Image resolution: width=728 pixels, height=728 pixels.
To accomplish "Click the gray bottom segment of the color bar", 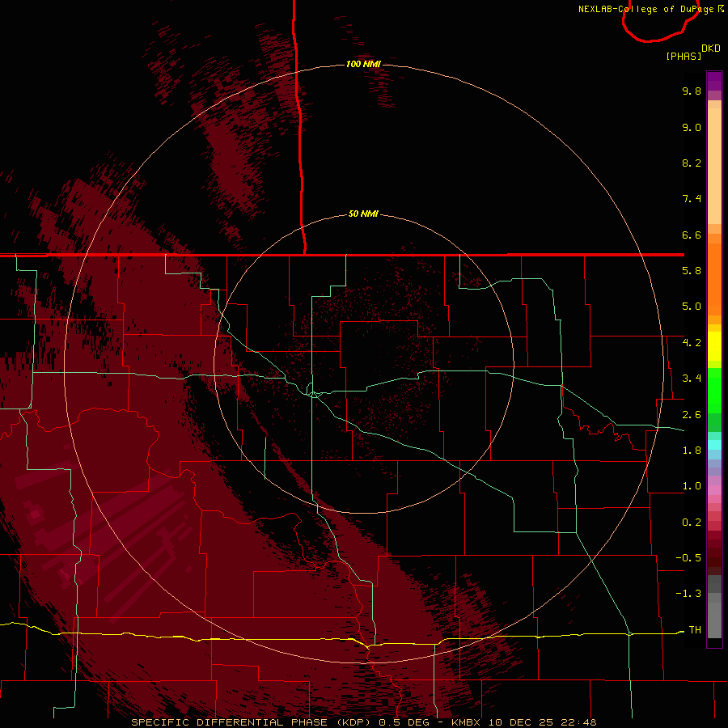I will click(x=714, y=607).
